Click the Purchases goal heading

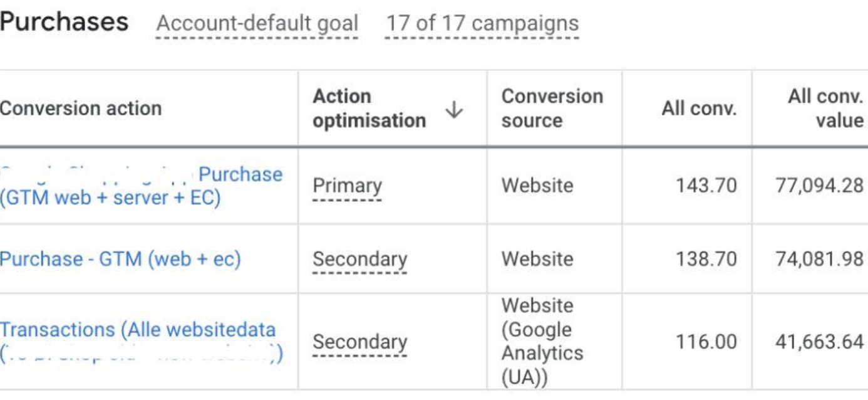64,23
